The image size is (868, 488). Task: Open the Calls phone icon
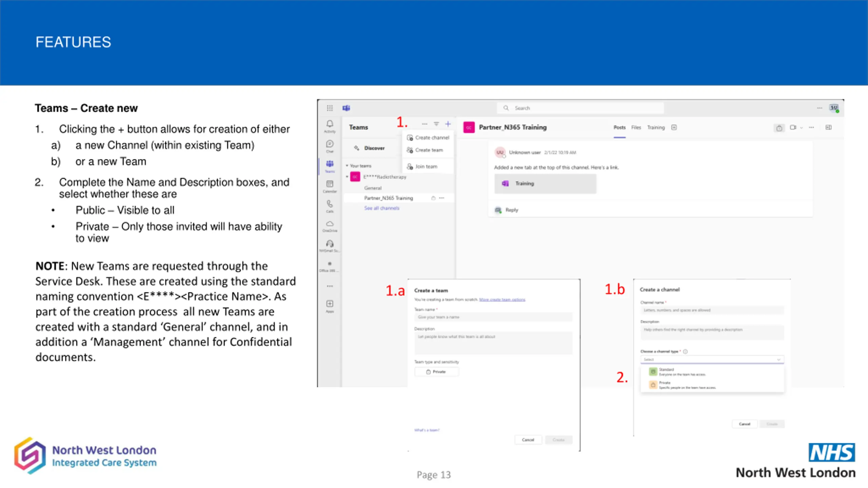pos(330,206)
